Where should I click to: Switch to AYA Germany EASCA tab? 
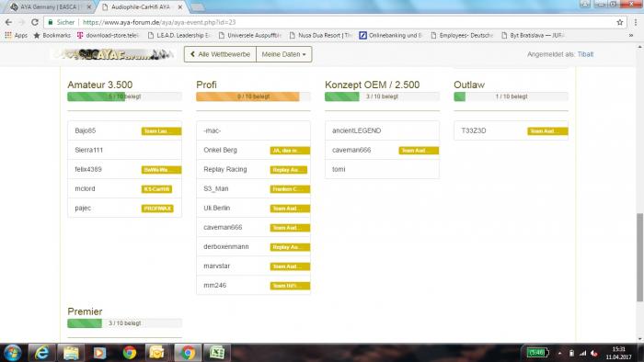coord(49,7)
